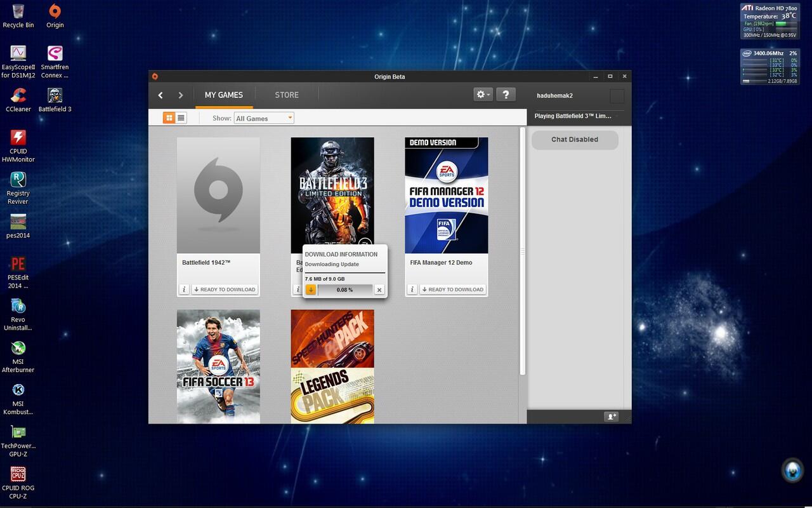
Task: Launch CCleaner from the desktop
Action: point(18,100)
